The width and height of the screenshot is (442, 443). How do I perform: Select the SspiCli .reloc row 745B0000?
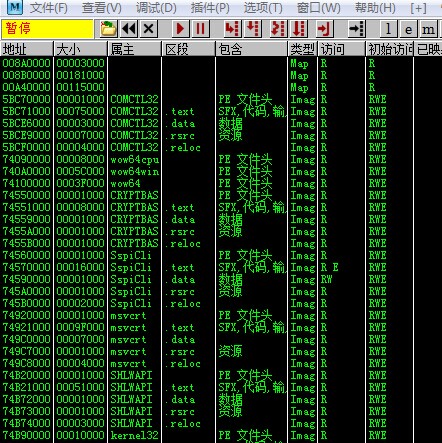(x=221, y=303)
